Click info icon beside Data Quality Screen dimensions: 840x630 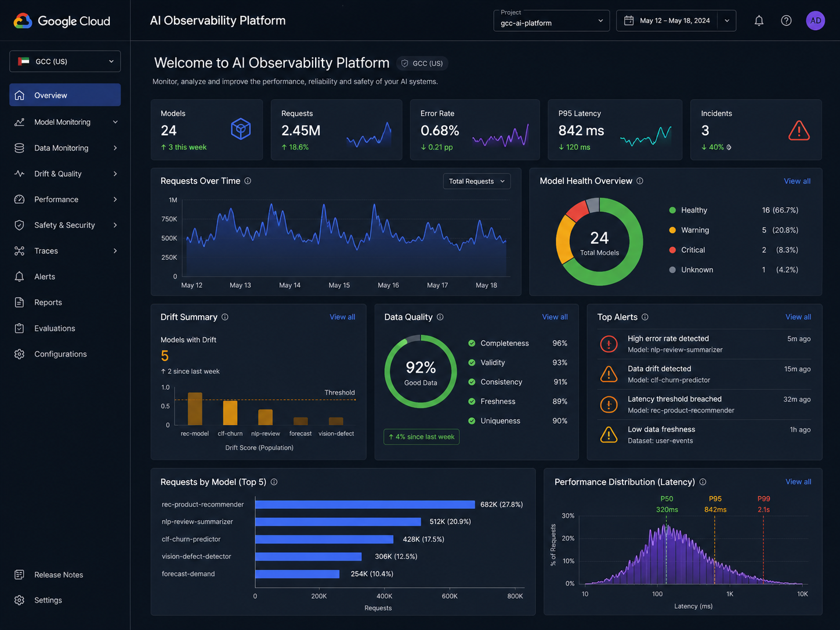[x=440, y=317]
